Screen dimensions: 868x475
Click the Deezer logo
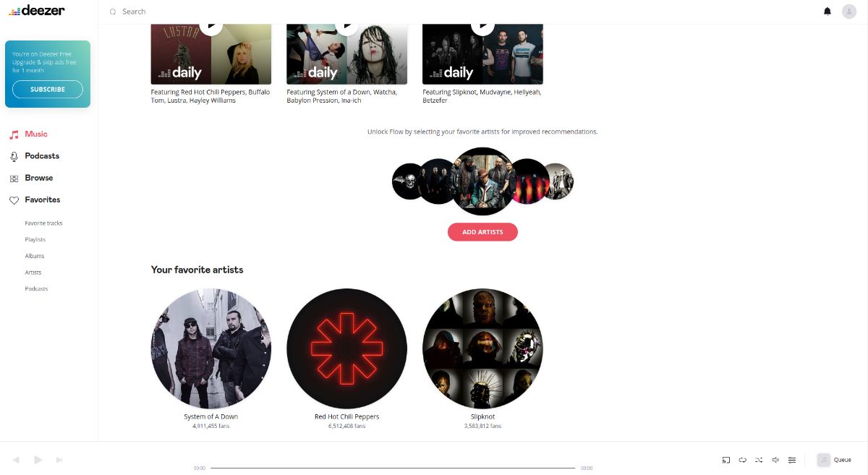[37, 10]
